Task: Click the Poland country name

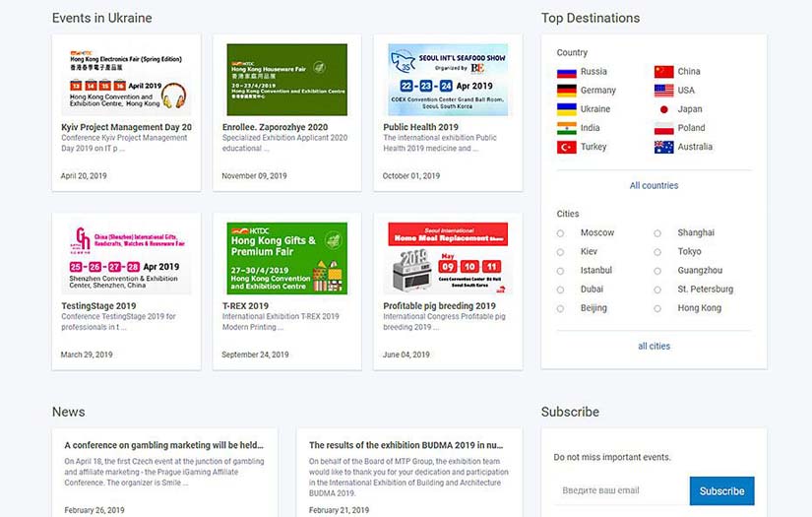Action: (x=691, y=127)
